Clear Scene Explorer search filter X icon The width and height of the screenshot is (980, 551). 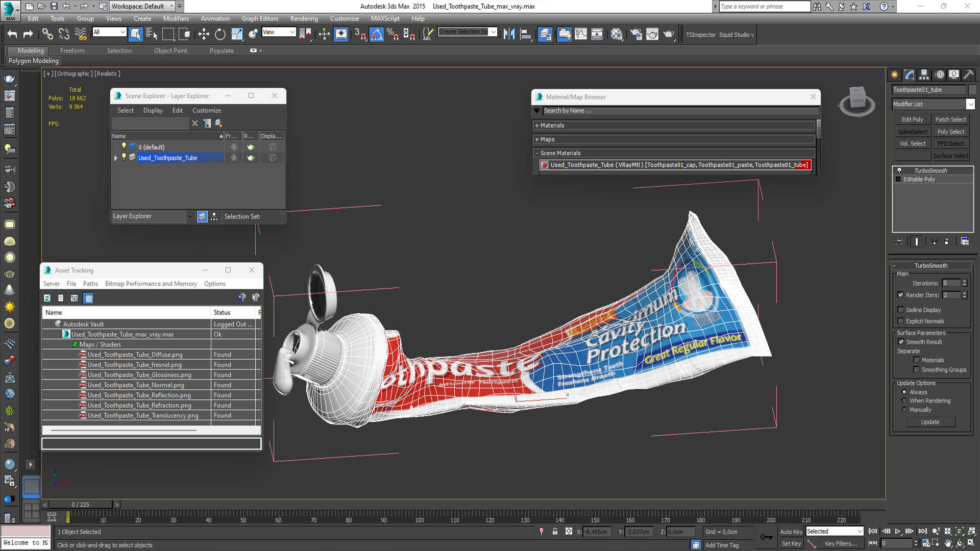194,123
